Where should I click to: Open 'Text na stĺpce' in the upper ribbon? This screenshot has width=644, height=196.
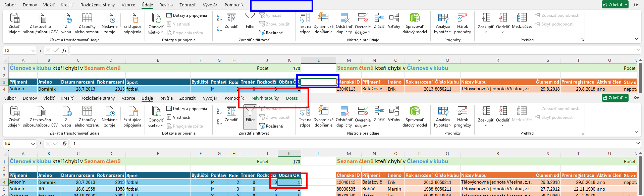pyautogui.click(x=305, y=22)
